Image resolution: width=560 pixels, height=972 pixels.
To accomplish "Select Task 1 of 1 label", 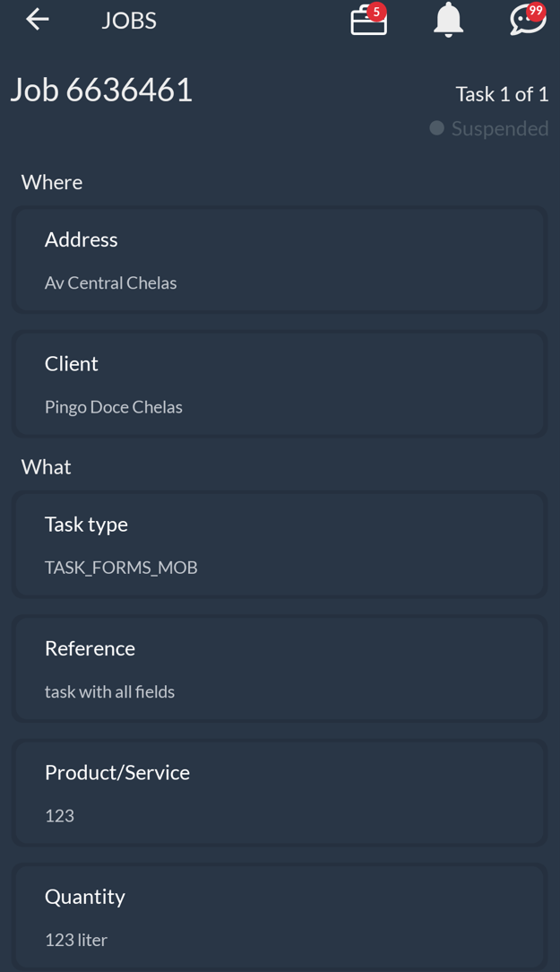I will (502, 93).
